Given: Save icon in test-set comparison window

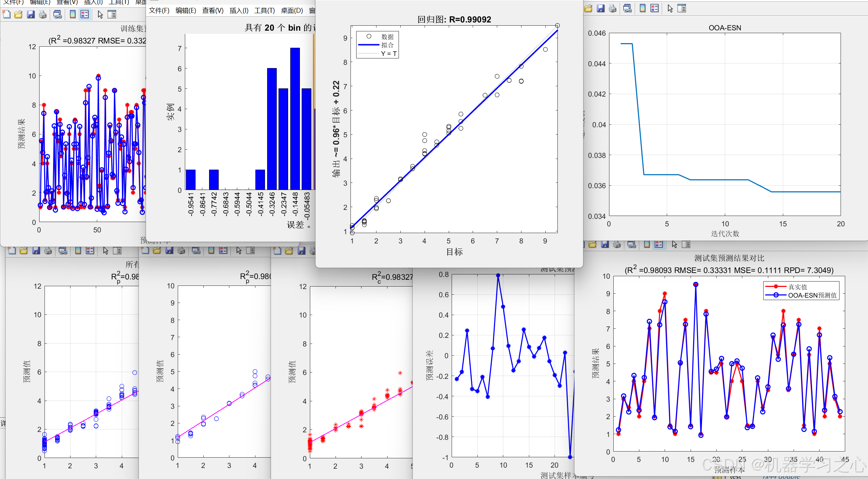Looking at the screenshot, I should [605, 244].
